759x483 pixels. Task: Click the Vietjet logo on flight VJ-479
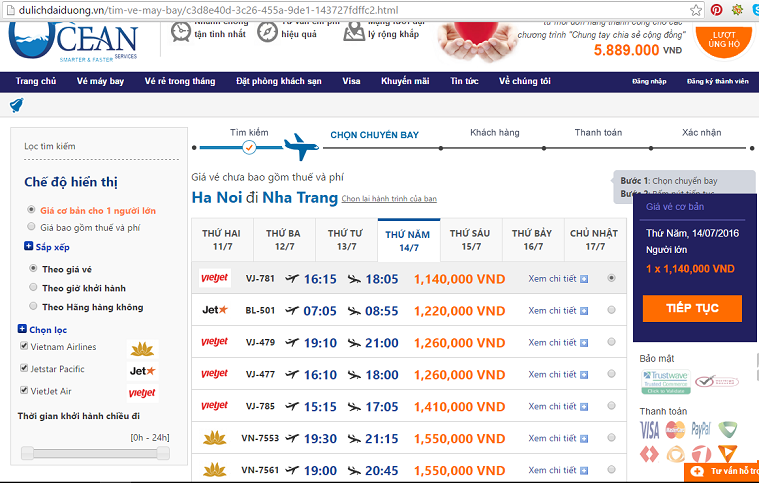pyautogui.click(x=214, y=342)
